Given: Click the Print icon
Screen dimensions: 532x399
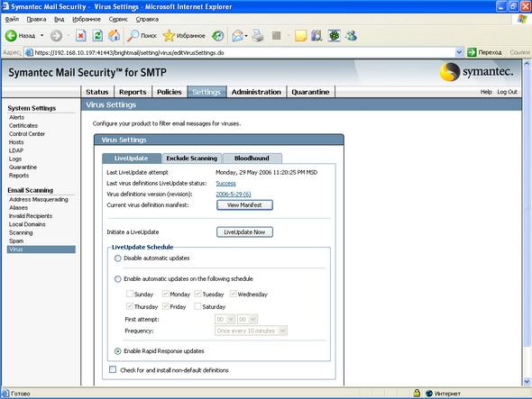Looking at the screenshot, I should pyautogui.click(x=258, y=36).
